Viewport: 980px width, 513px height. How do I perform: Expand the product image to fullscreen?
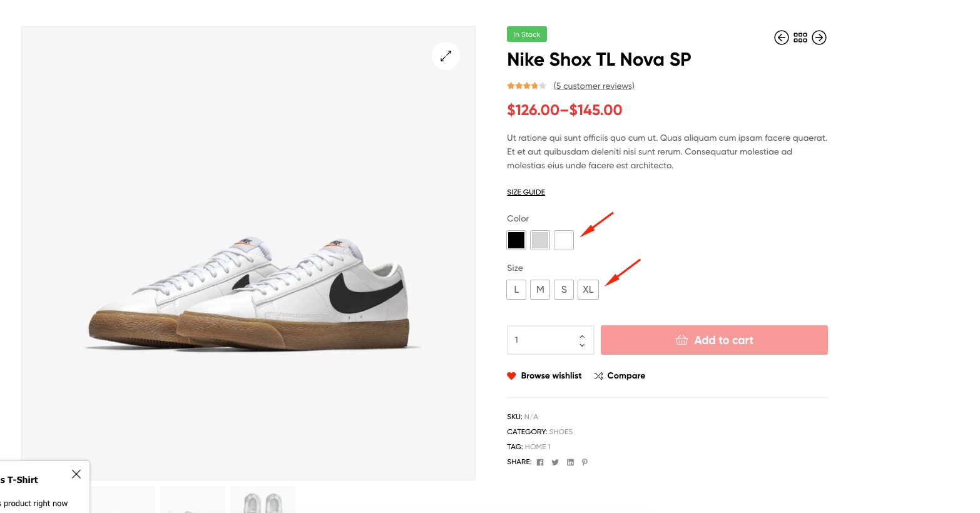[446, 56]
